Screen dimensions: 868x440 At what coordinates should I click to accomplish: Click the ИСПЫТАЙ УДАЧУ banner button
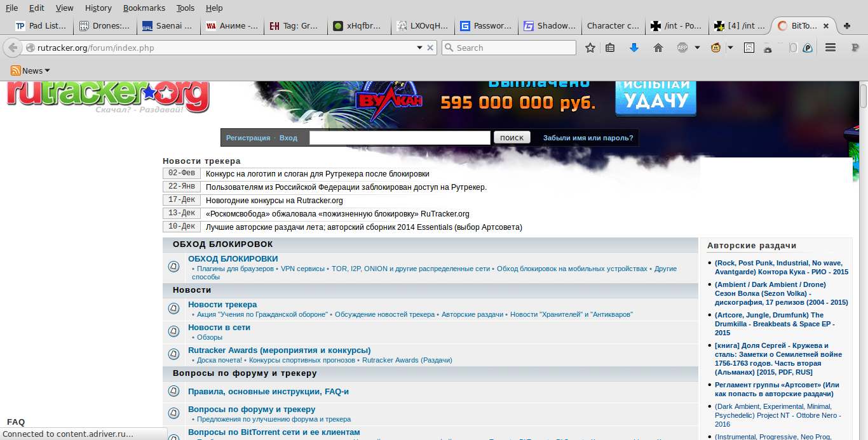[656, 97]
